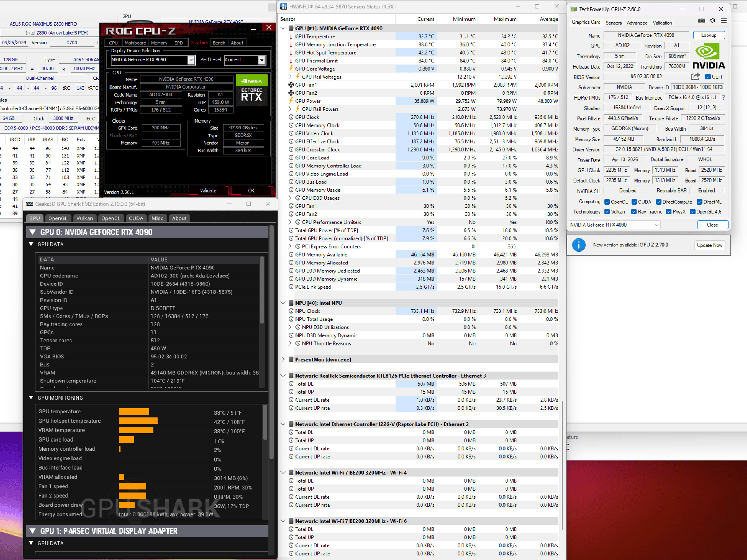Click the Close button in GPU-Z

pyautogui.click(x=712, y=225)
